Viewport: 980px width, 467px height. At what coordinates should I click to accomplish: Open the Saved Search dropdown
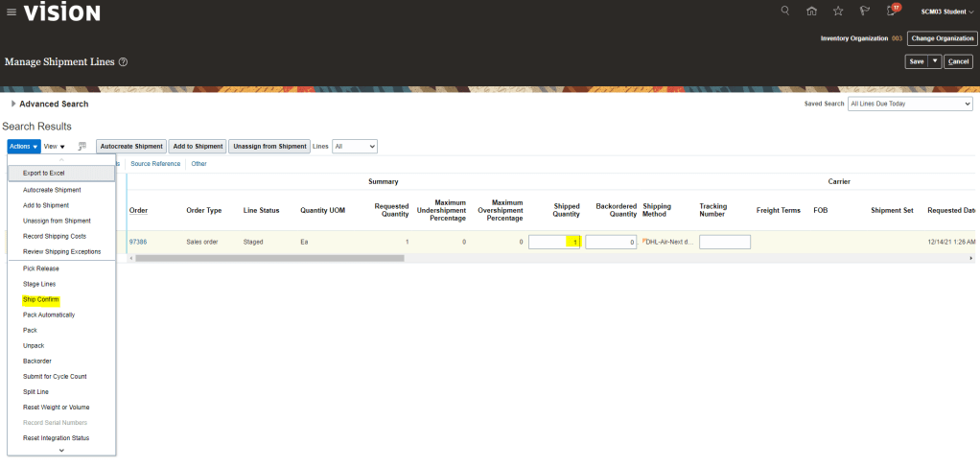click(x=910, y=104)
